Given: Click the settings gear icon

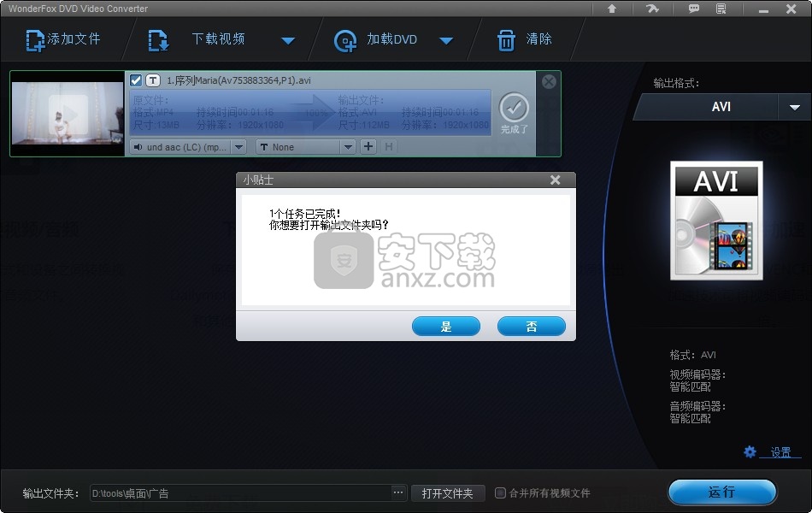Looking at the screenshot, I should [750, 451].
